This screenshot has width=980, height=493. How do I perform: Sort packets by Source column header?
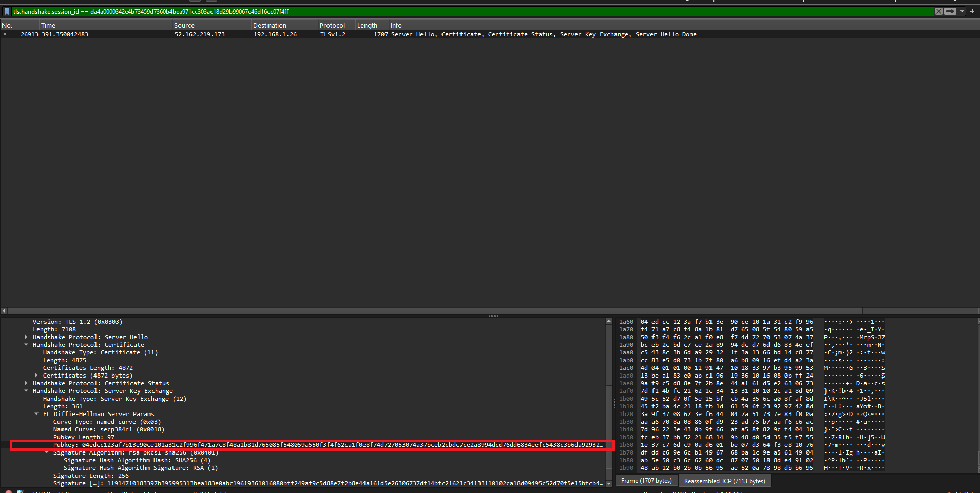click(184, 25)
